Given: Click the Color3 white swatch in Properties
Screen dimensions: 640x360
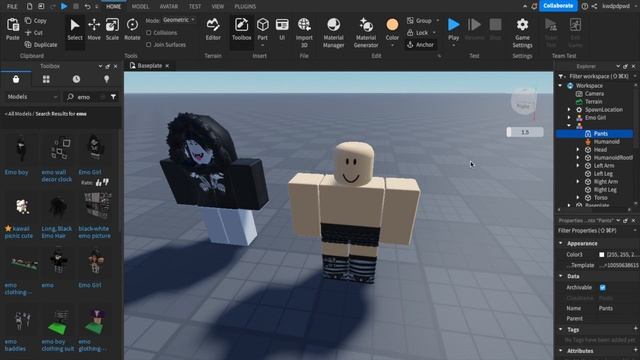Looking at the screenshot, I should click(601, 254).
